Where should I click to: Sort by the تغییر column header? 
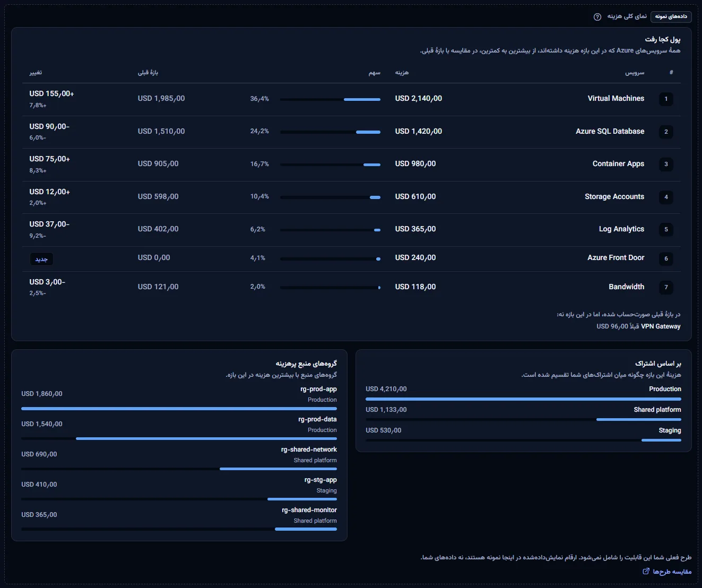(x=36, y=73)
